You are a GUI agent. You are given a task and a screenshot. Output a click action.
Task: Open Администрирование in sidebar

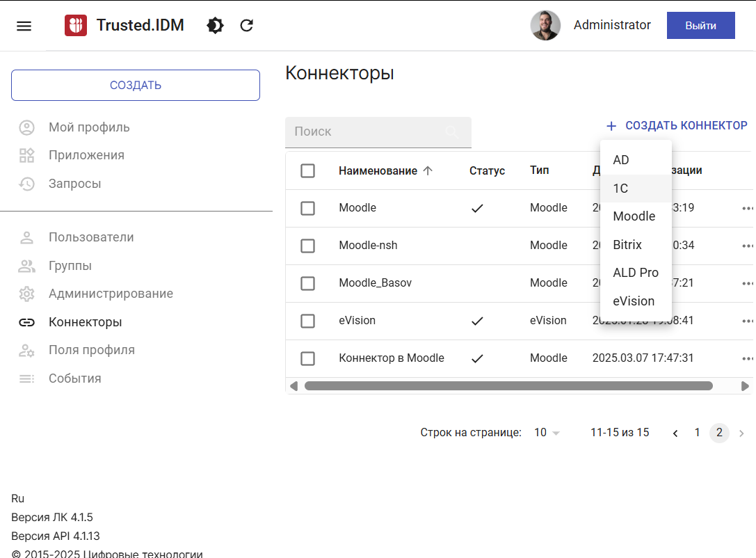tap(111, 294)
